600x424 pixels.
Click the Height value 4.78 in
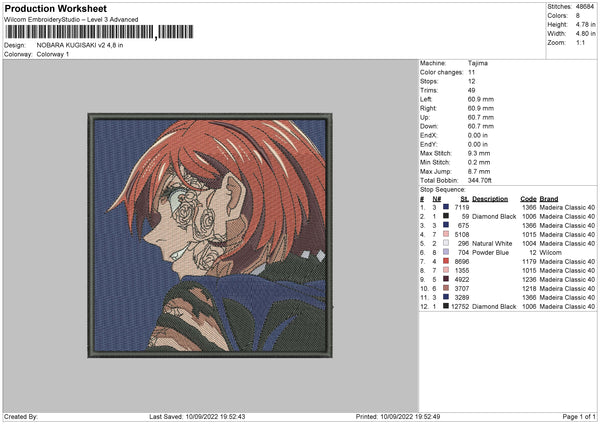click(x=585, y=24)
